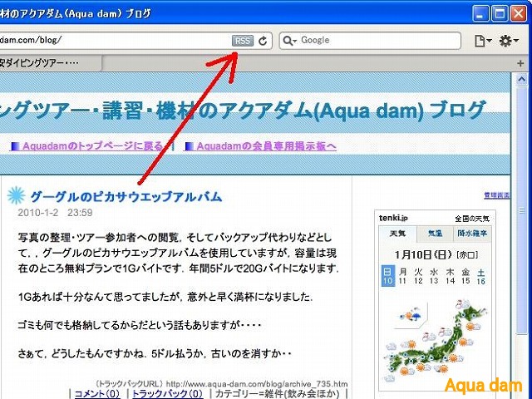Close the browser window

point(519,13)
